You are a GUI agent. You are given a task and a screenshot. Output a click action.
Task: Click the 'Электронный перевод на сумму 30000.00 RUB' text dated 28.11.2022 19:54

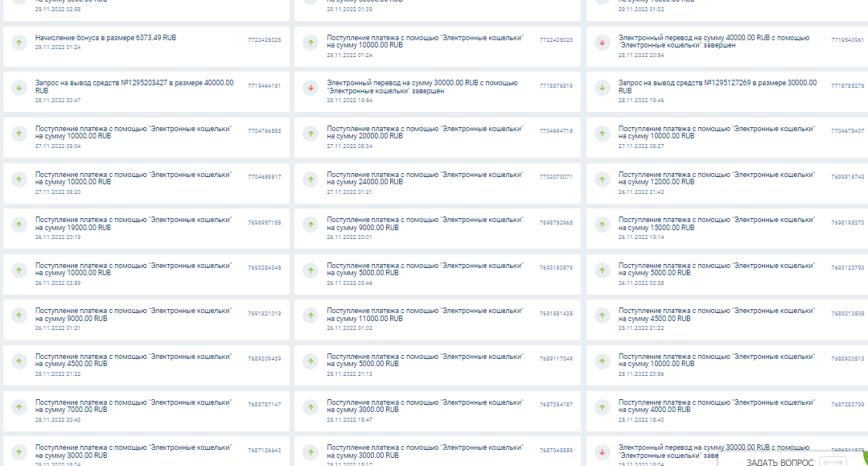click(422, 86)
